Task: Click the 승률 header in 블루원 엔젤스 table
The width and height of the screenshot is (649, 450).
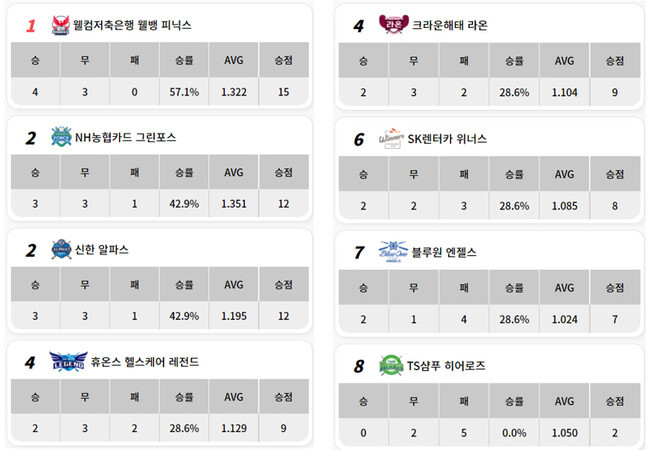Action: tap(515, 287)
